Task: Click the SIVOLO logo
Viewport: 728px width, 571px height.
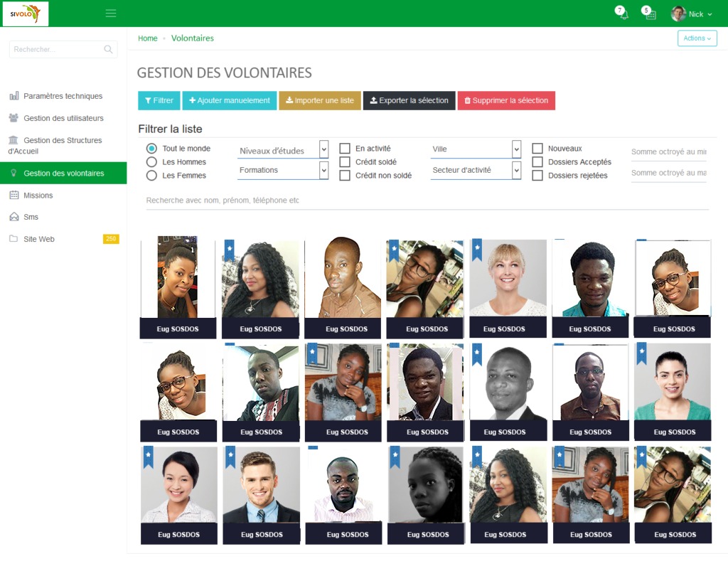Action: tap(26, 14)
